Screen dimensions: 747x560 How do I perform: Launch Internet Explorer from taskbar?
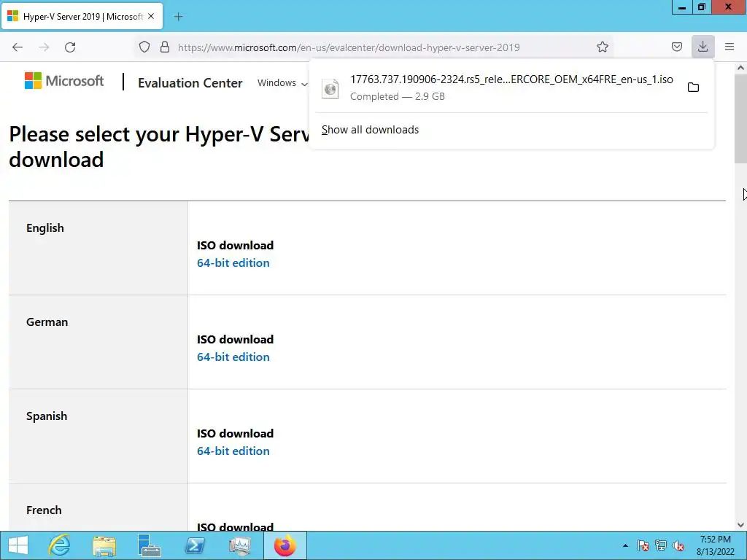pyautogui.click(x=59, y=545)
